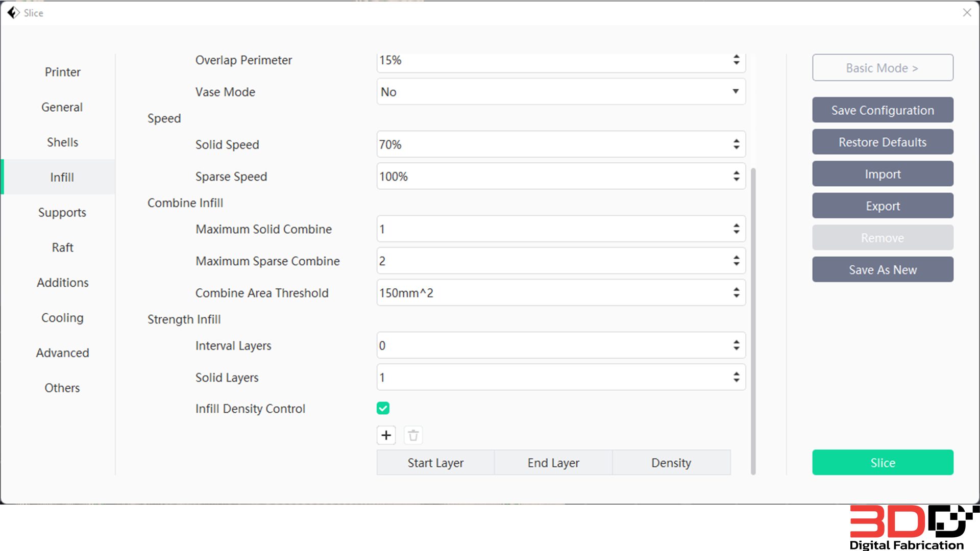Open the Cooling settings tab
Viewport: 980px width, 551px height.
[x=62, y=318]
